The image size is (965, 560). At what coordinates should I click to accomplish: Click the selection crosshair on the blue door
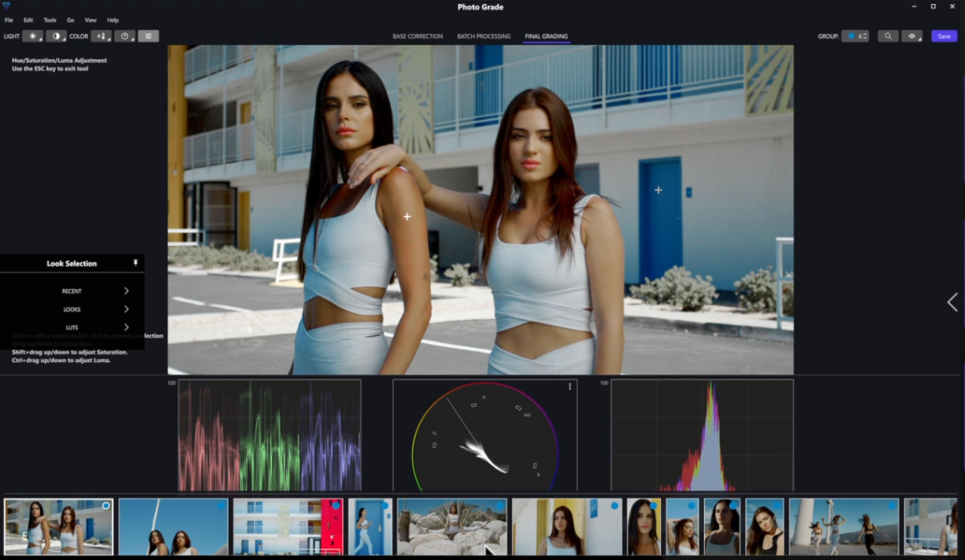click(658, 190)
